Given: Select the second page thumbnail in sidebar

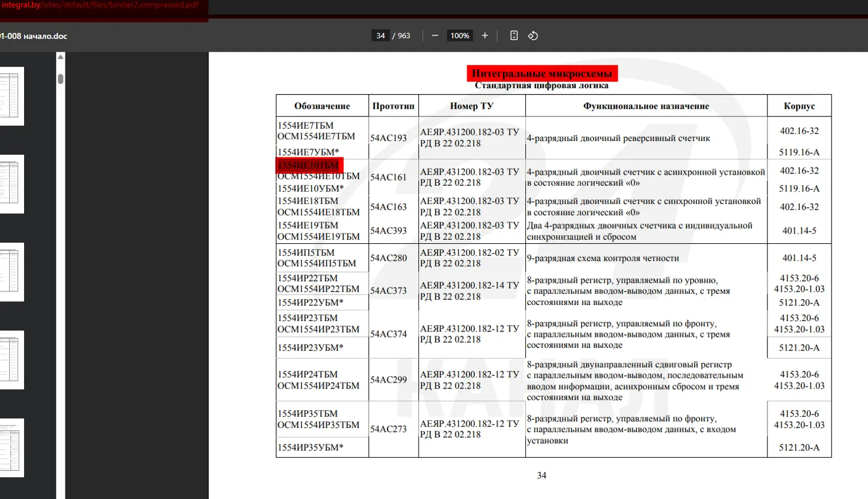Looking at the screenshot, I should [11, 184].
